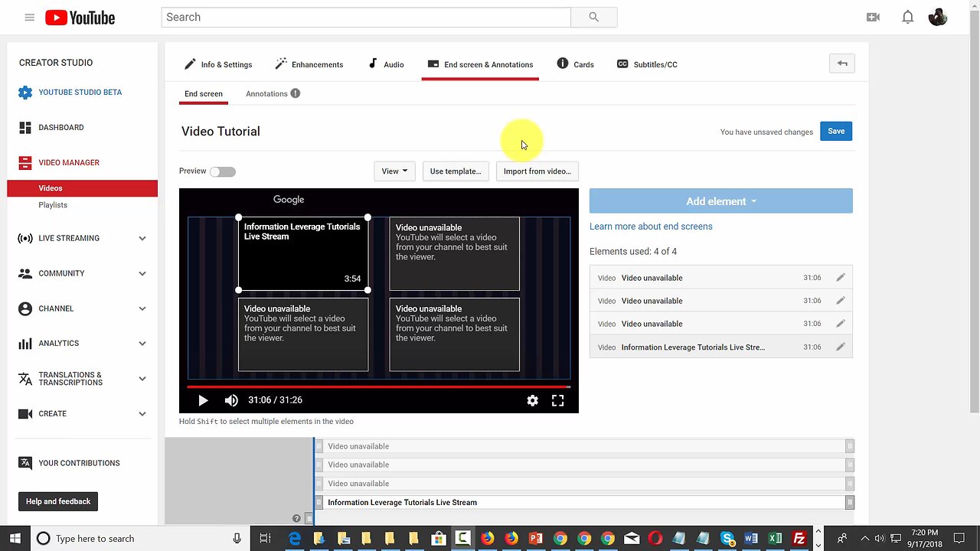Mute the player volume
Viewport: 980px width, 551px height.
(231, 400)
